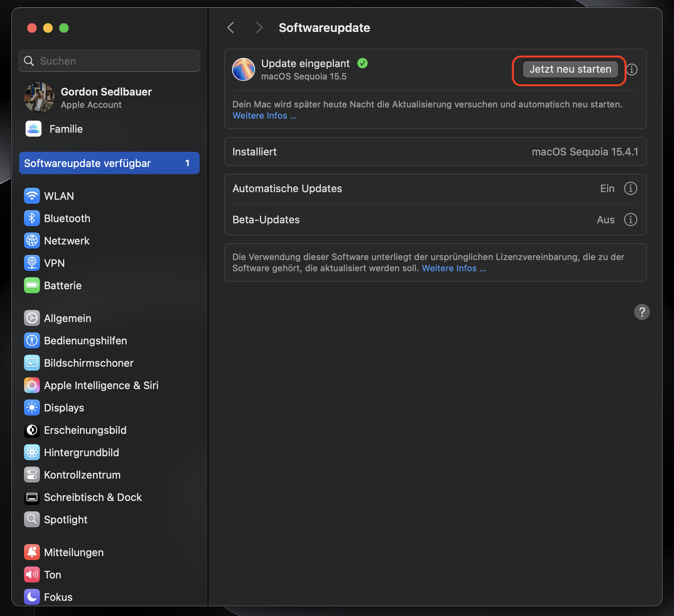Screen dimensions: 674x616
Task: Open Weitere Infos about the update schedule
Action: [x=264, y=115]
